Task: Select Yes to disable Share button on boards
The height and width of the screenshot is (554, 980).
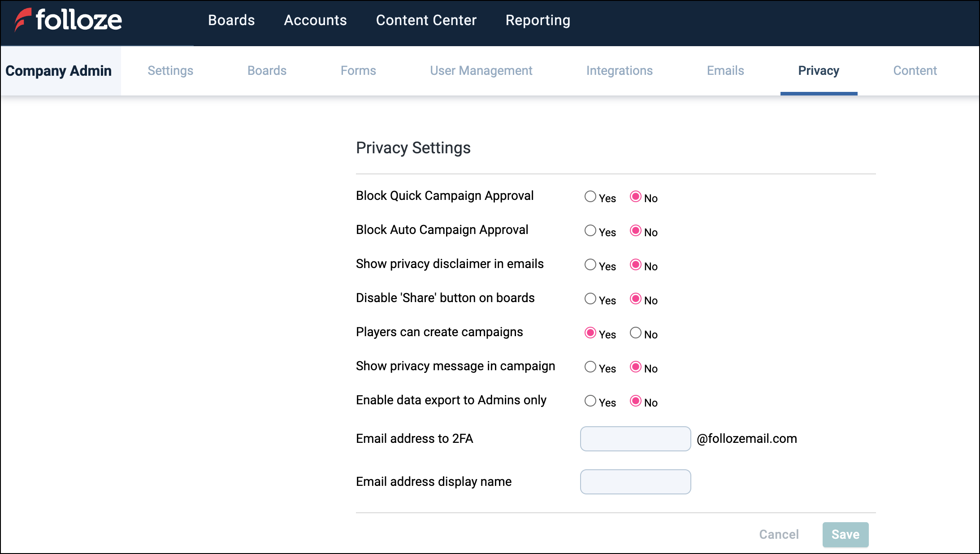Action: (590, 299)
